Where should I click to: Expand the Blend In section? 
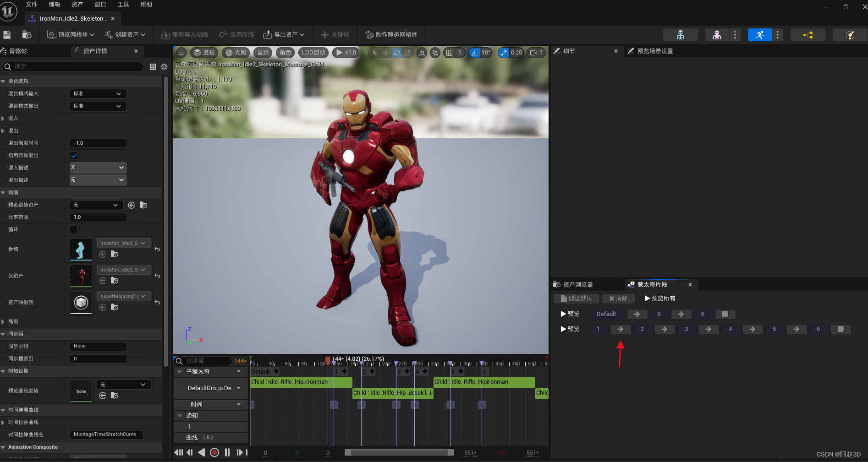pos(3,119)
